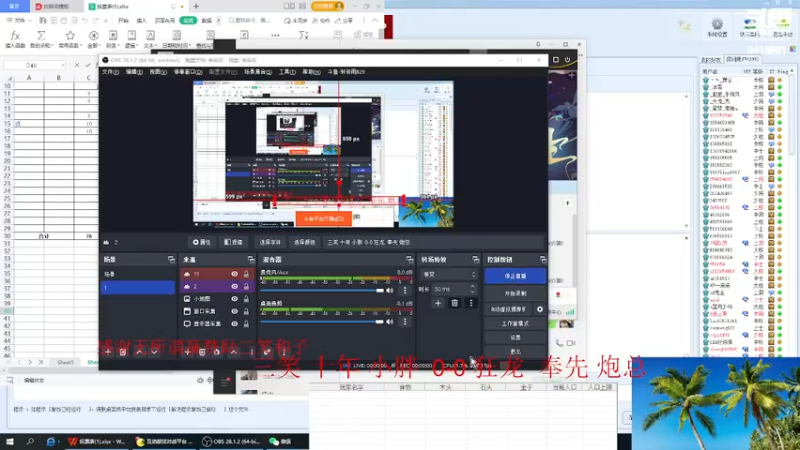
Task: Open the WPS cell name box dropdown
Action: (x=63, y=65)
